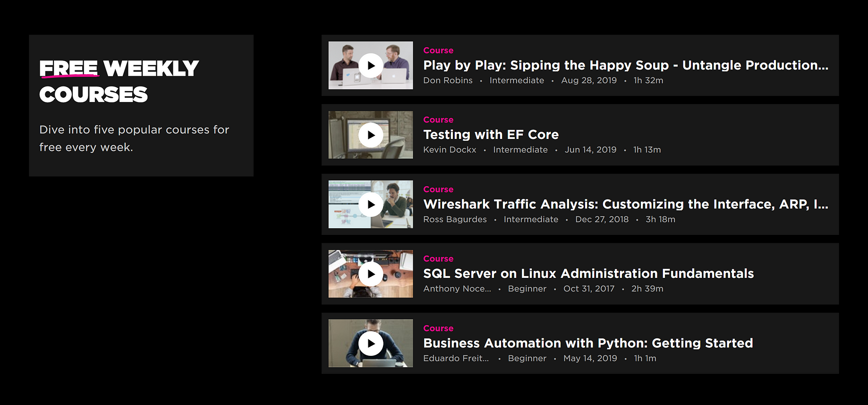Click the date Jun 14, 2019
This screenshot has height=405, width=868.
[x=590, y=150]
